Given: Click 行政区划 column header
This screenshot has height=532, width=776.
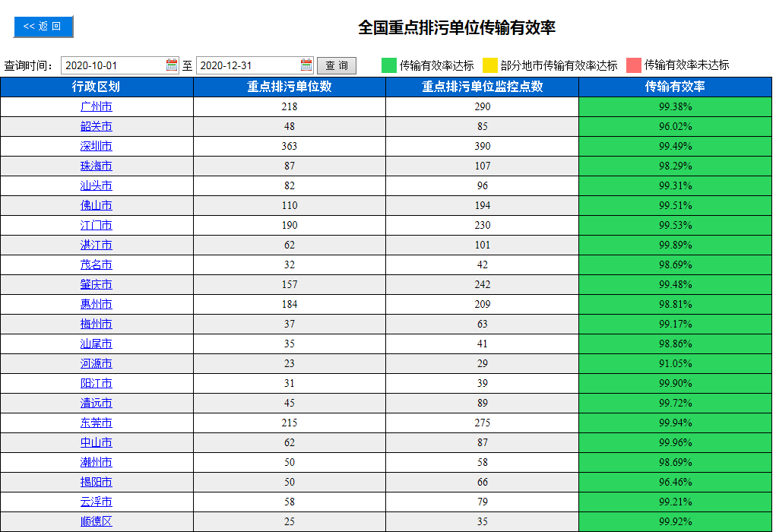Looking at the screenshot, I should coord(97,87).
